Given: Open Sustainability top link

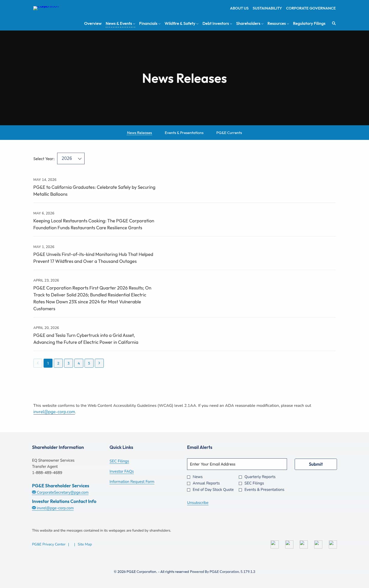Looking at the screenshot, I should click(267, 8).
